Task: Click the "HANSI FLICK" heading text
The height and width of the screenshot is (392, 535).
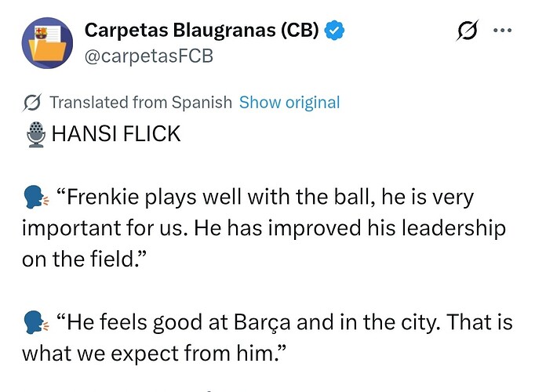Action: coord(116,135)
